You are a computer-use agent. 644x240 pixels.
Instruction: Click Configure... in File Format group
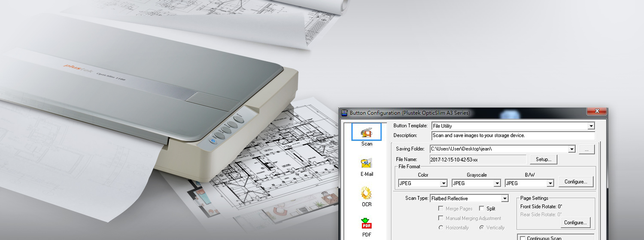coord(576,182)
